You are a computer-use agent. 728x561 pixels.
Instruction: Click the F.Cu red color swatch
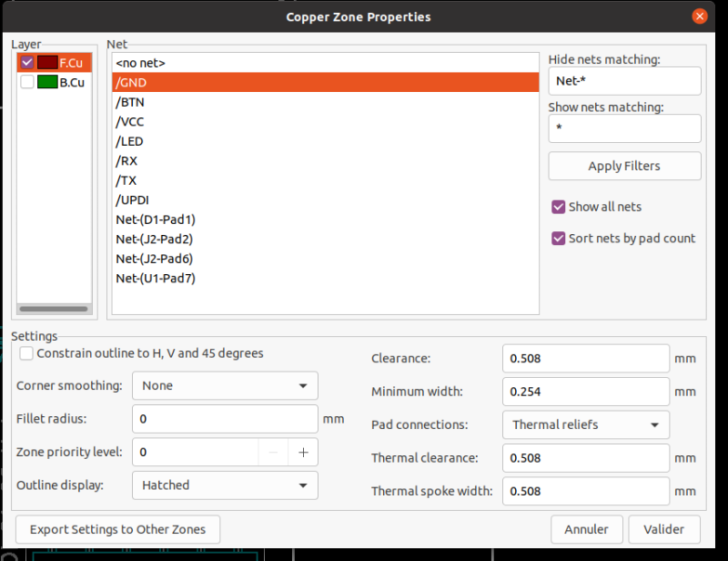pyautogui.click(x=47, y=62)
